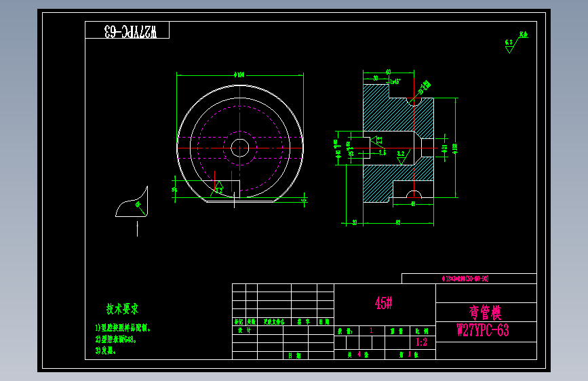Select the 处数 header cell
The width and height of the screenshot is (588, 381).
[251, 322]
